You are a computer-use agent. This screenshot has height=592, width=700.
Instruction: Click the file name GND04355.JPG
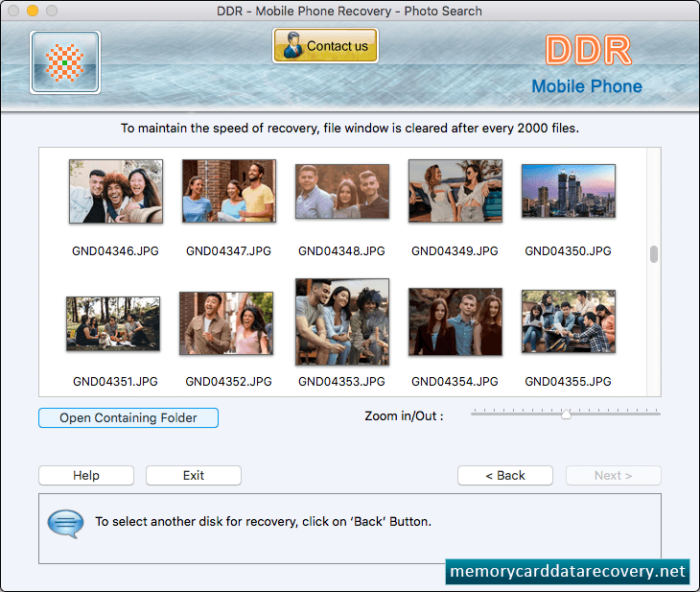point(568,382)
